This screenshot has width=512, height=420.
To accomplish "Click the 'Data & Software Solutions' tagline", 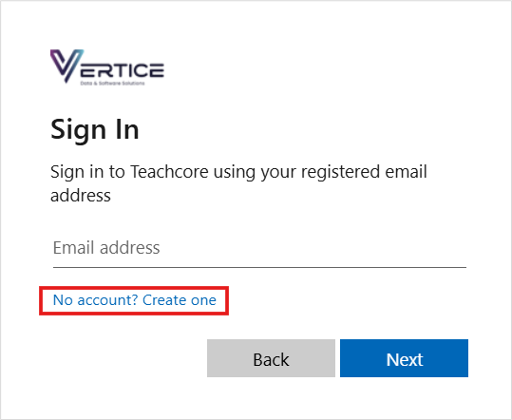I will pos(112,84).
